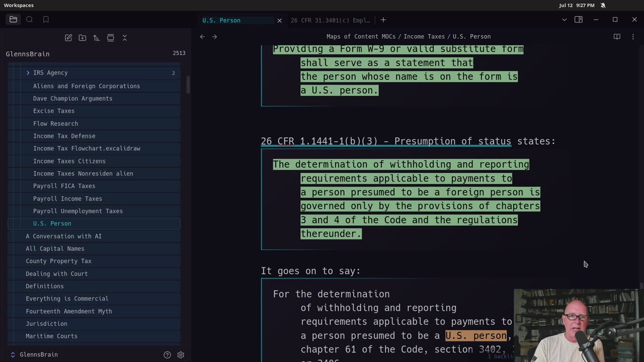This screenshot has height=362, width=644.
Task: Click the U.S. Person breadcrumb title
Action: (x=471, y=36)
